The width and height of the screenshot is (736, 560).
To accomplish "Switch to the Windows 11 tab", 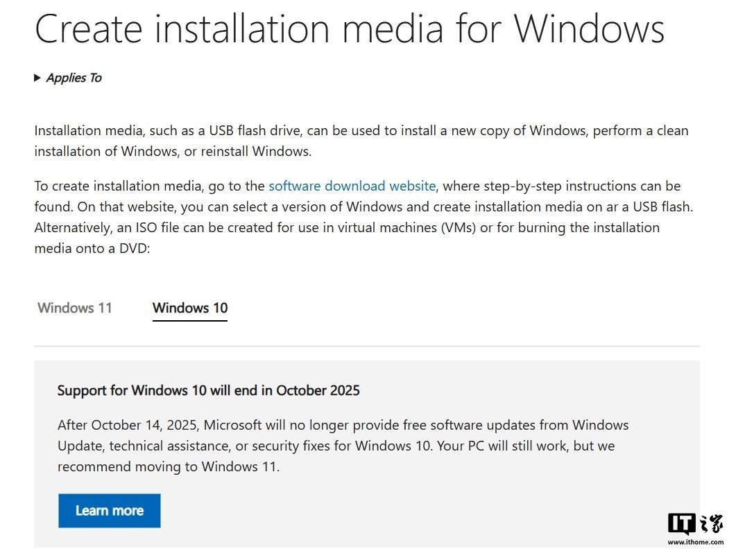I will [75, 308].
